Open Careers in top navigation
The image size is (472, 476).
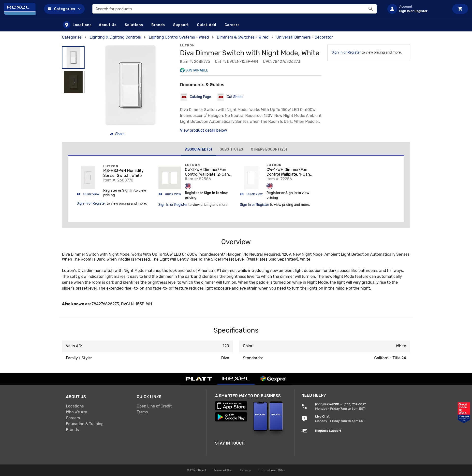[x=232, y=25]
